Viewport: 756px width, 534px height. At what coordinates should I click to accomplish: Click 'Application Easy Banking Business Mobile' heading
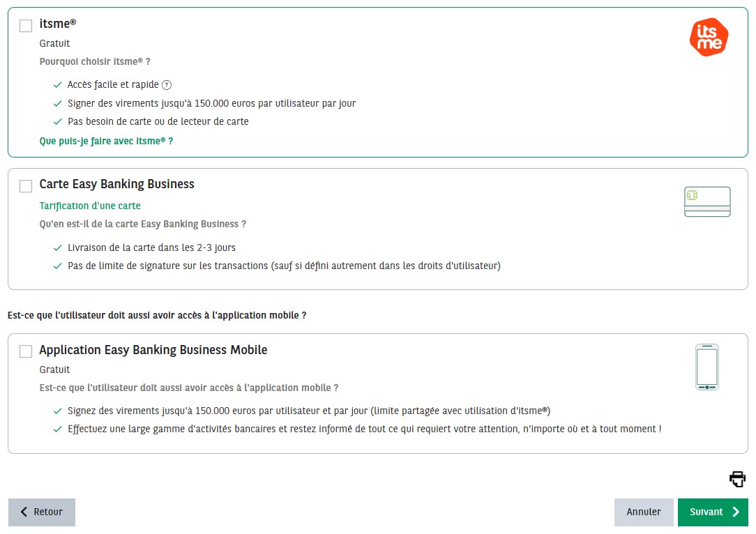[153, 350]
